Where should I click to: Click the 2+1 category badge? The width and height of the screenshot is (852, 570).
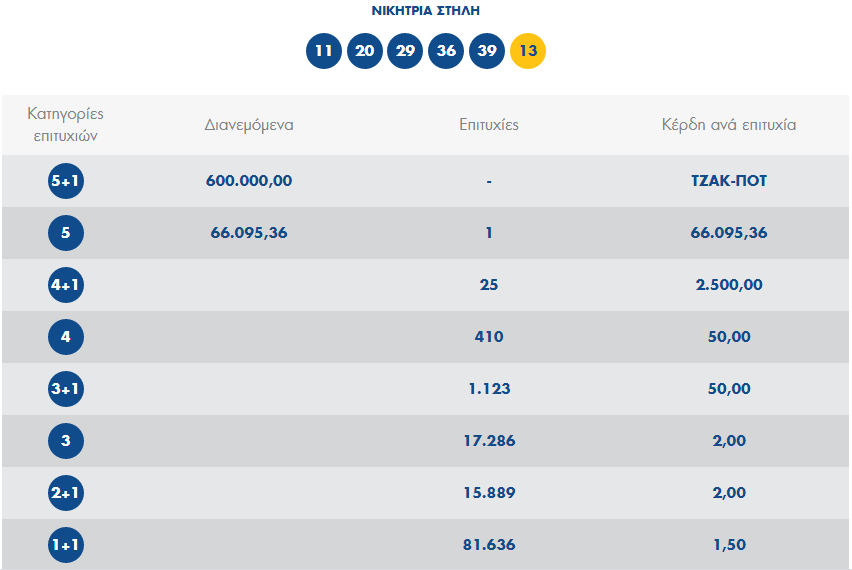(x=66, y=493)
